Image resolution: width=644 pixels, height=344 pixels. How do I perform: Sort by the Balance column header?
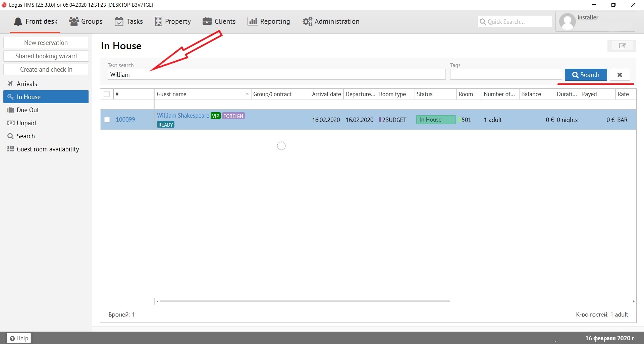(x=537, y=94)
